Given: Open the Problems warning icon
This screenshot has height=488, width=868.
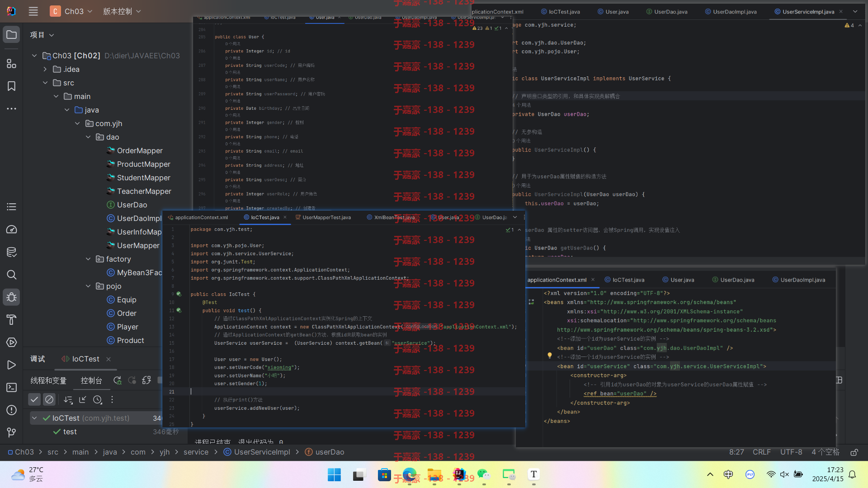Looking at the screenshot, I should [11, 410].
